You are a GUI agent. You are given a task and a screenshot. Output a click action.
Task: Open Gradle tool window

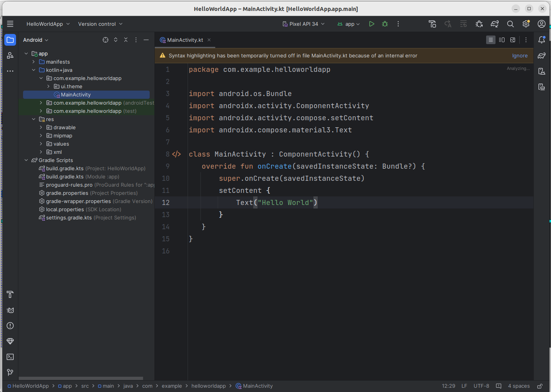[x=542, y=55]
